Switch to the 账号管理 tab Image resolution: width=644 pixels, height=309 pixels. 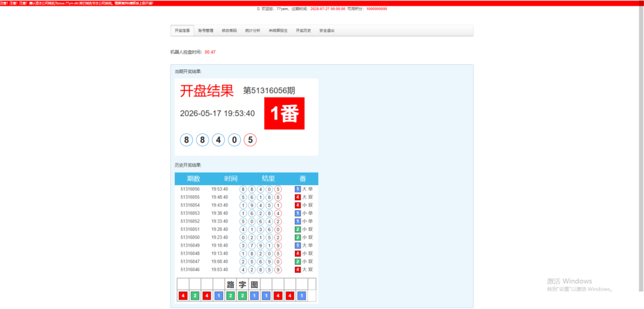(x=206, y=30)
